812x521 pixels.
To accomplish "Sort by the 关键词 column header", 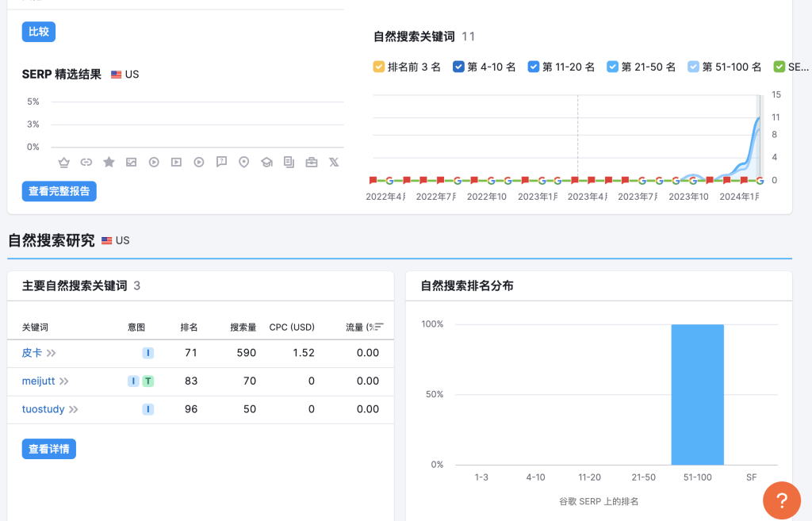I will (x=35, y=328).
